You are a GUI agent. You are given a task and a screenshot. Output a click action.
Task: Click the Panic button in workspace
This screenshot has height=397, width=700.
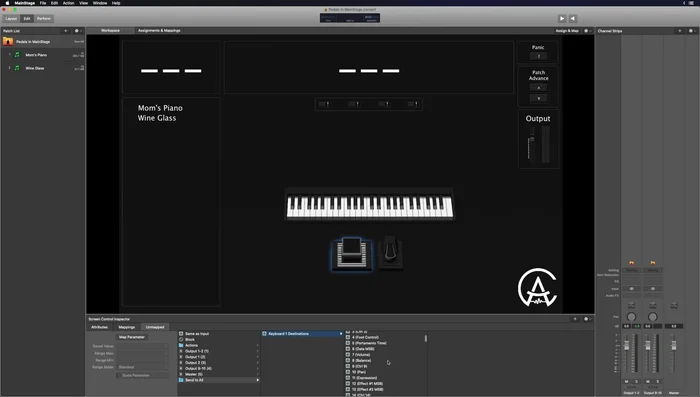(x=538, y=56)
